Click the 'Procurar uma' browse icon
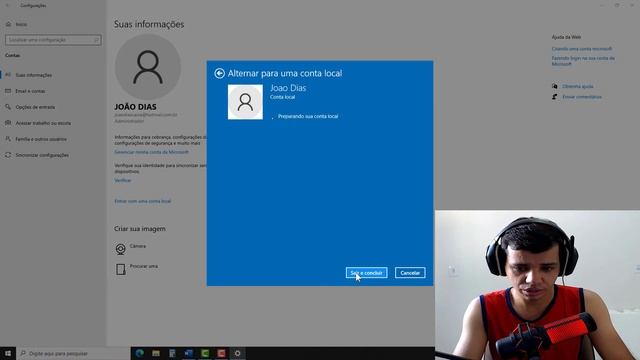This screenshot has width=640, height=360. tap(120, 269)
